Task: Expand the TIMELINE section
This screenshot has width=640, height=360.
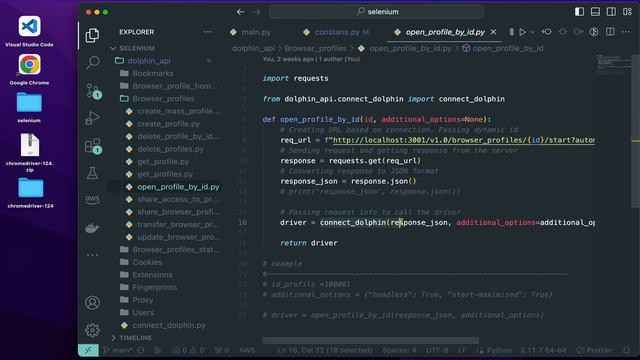Action: pyautogui.click(x=135, y=338)
